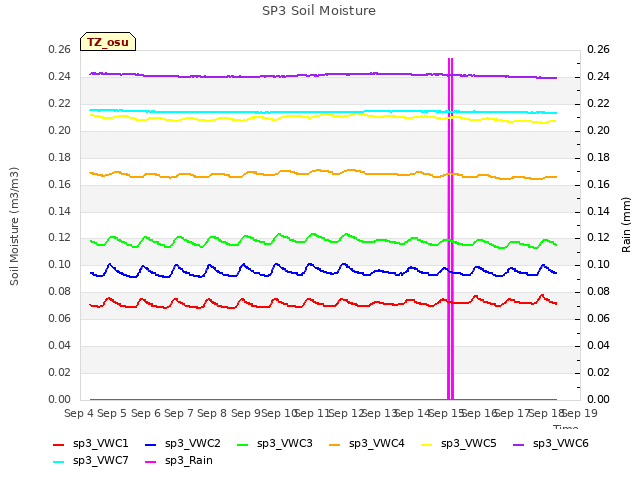This screenshot has height=480, width=640.
Task: Toggle the sp3_VWC5 legend entry
Action: click(x=459, y=444)
